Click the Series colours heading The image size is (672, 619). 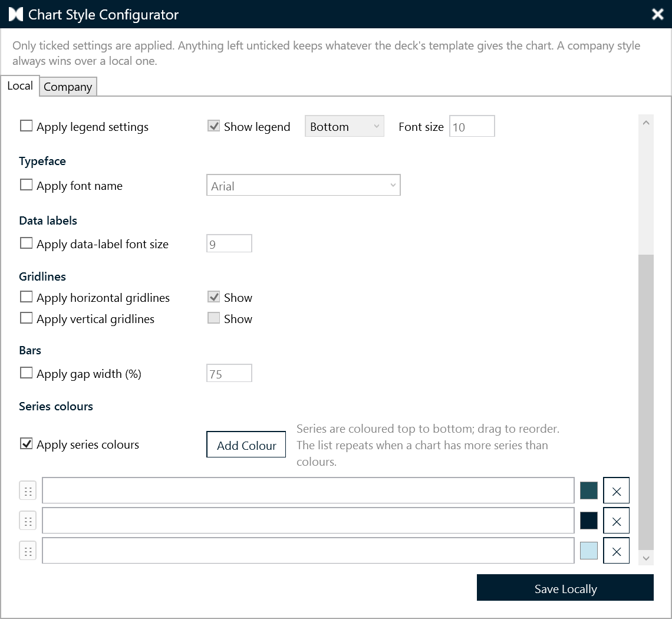click(x=56, y=406)
